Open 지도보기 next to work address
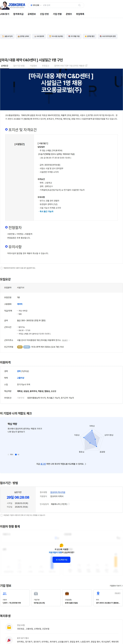This screenshot has width=123, height=644. pos(65,340)
